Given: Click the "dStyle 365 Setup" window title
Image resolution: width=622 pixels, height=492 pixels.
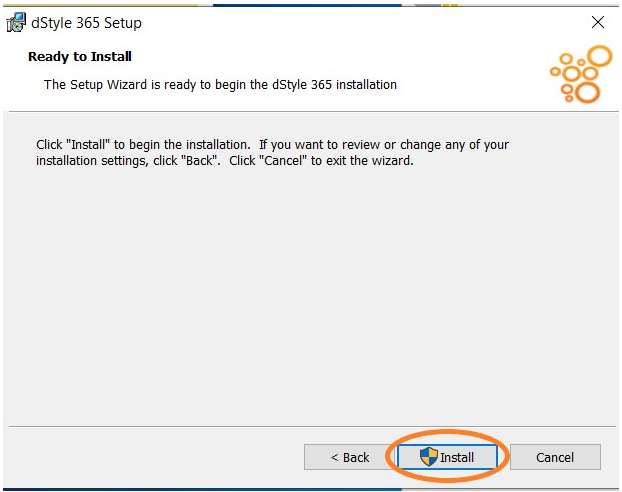Looking at the screenshot, I should (86, 23).
